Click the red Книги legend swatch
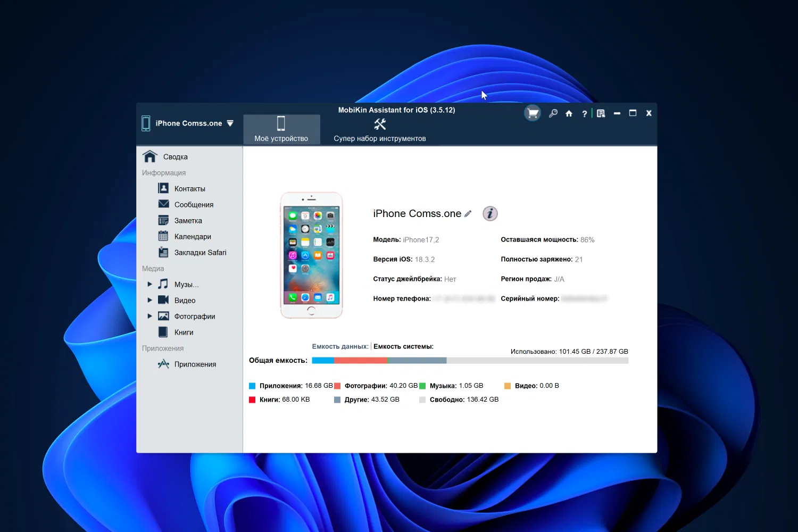Viewport: 798px width, 532px height. (252, 400)
